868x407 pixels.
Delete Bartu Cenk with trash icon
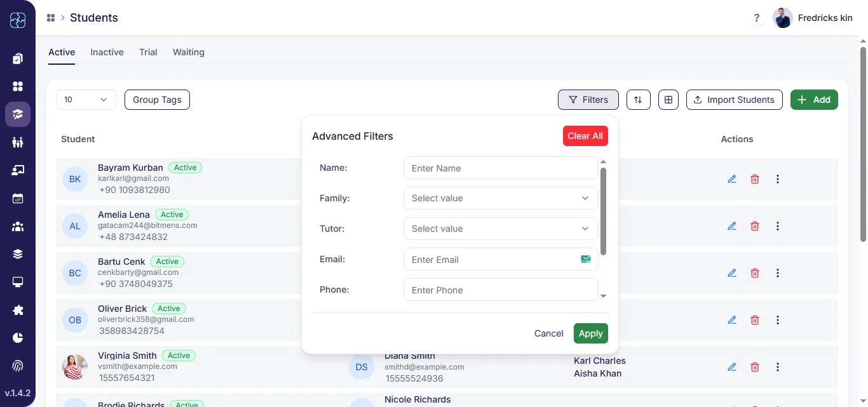(755, 273)
